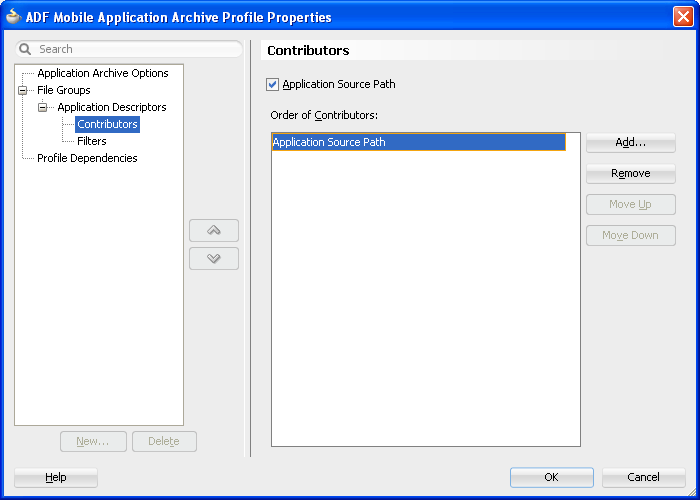
Task: Collapse the File Groups tree node
Action: [x=22, y=91]
